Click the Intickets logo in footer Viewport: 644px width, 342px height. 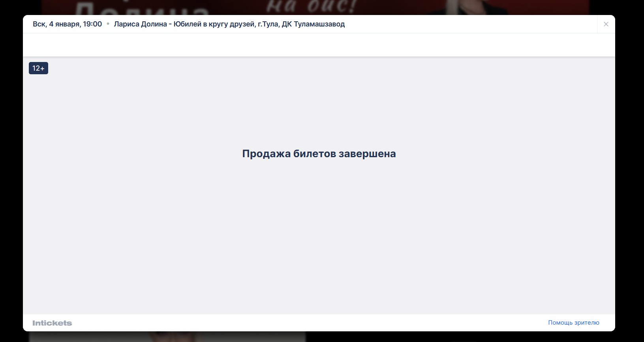point(52,323)
